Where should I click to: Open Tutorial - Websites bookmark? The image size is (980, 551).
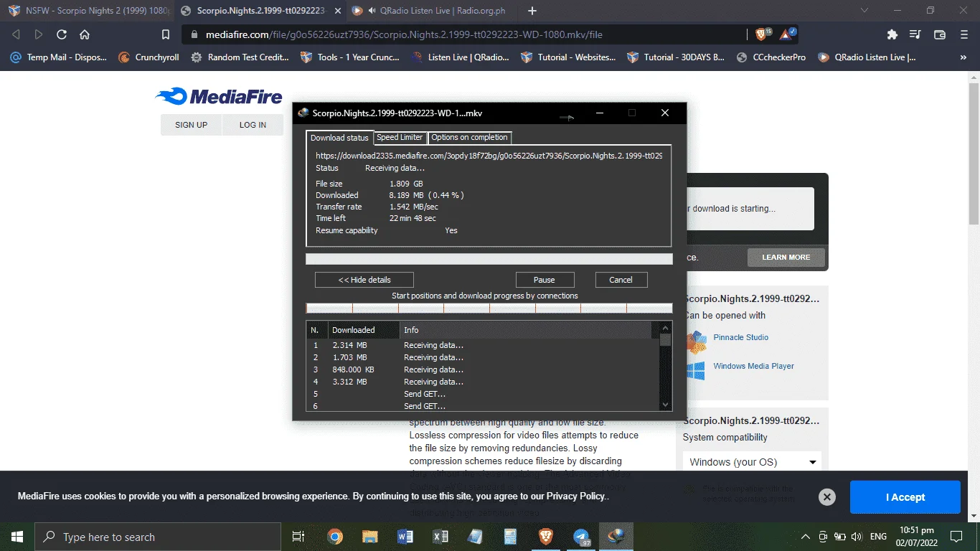pyautogui.click(x=568, y=57)
